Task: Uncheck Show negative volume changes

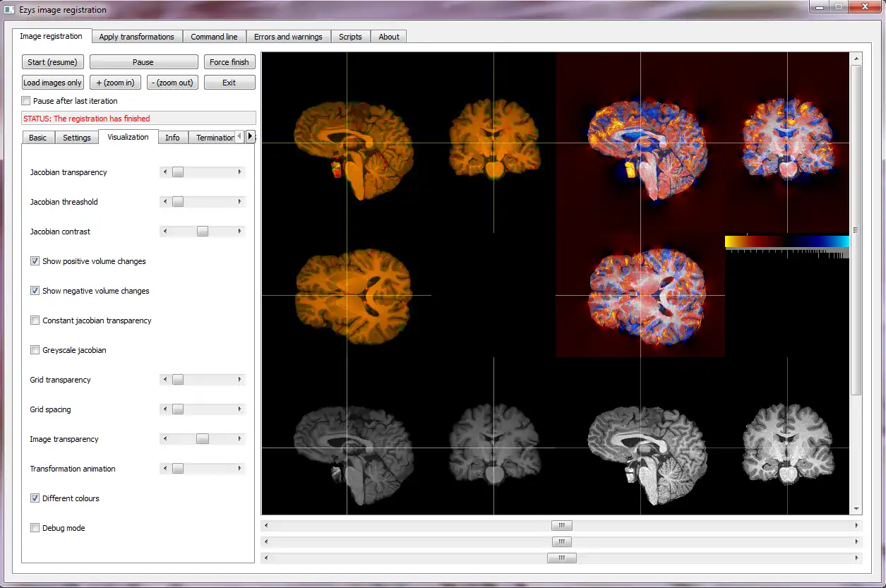Action: tap(35, 291)
